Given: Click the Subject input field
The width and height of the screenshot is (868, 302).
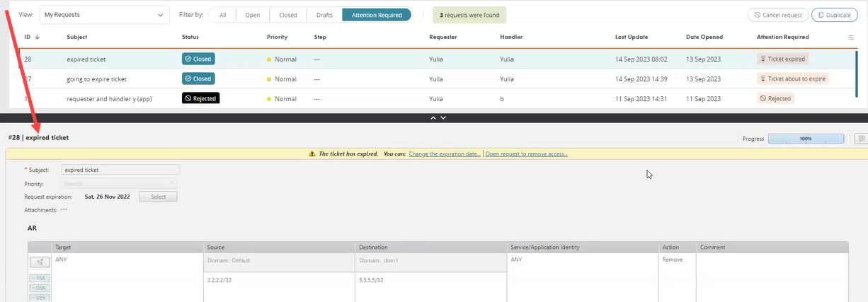Looking at the screenshot, I should 120,170.
